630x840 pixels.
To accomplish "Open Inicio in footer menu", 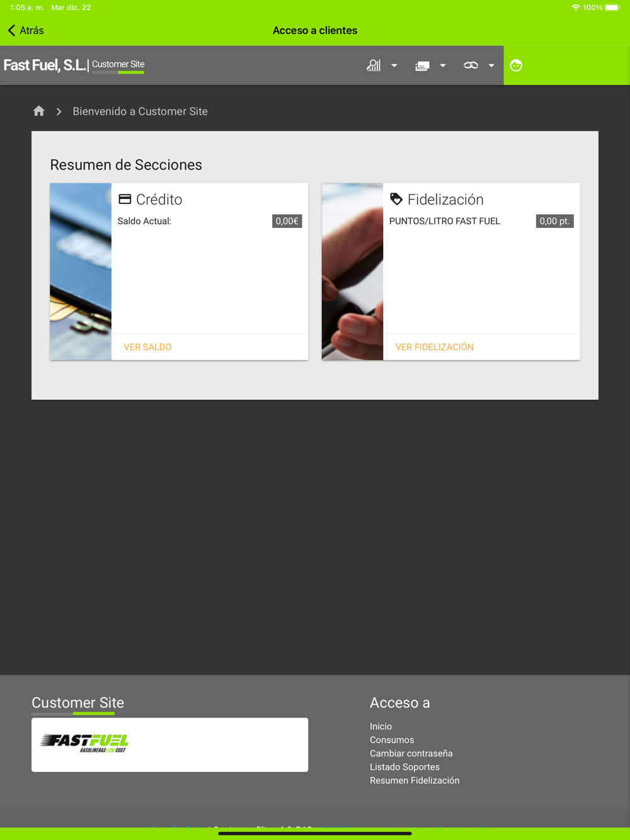I will click(x=381, y=727).
